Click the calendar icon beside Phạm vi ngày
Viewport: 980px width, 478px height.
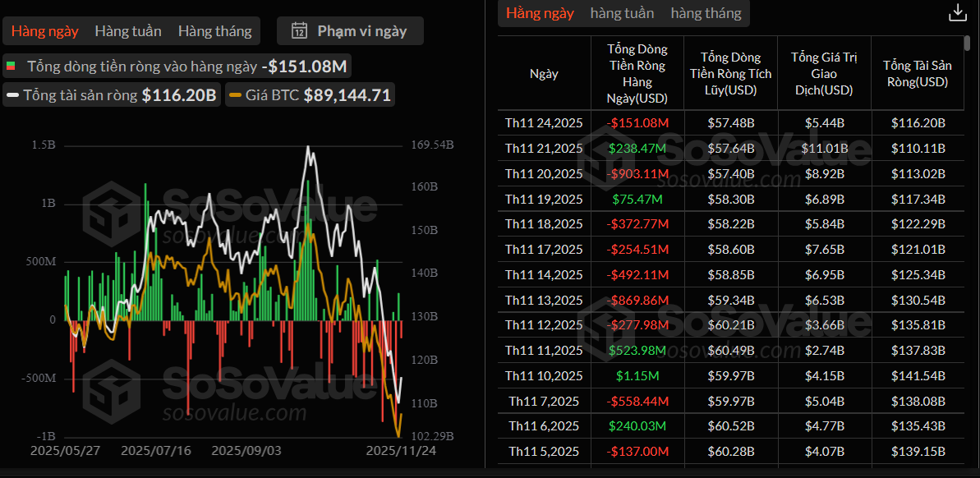(300, 31)
